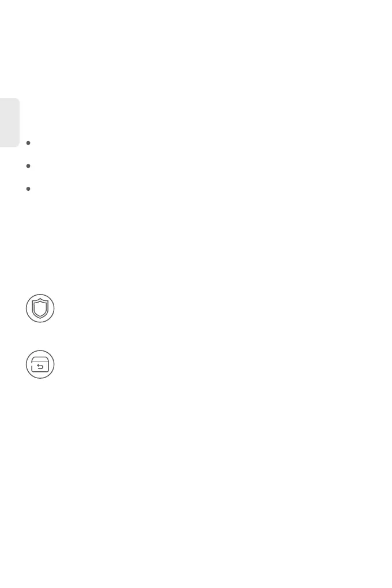Screen dimensions: 392x588
Task: Open the gray side tab on left edge
Action: (10, 123)
